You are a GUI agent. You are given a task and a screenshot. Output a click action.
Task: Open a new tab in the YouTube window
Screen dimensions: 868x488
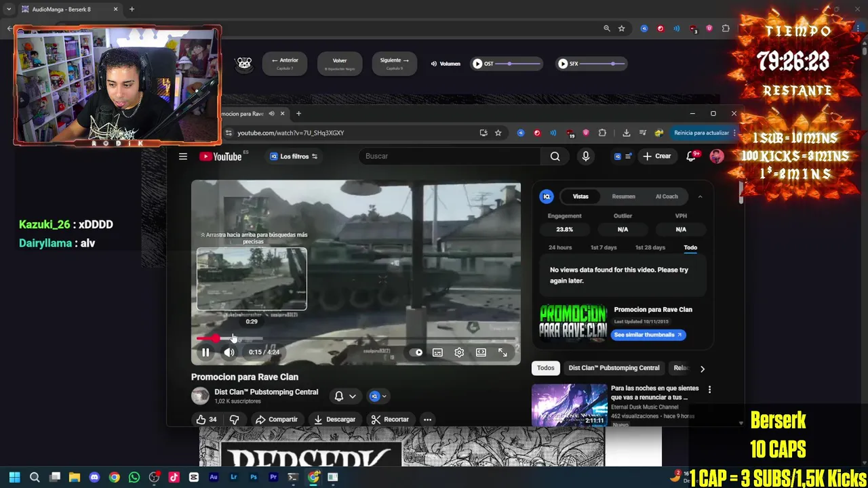click(x=298, y=114)
